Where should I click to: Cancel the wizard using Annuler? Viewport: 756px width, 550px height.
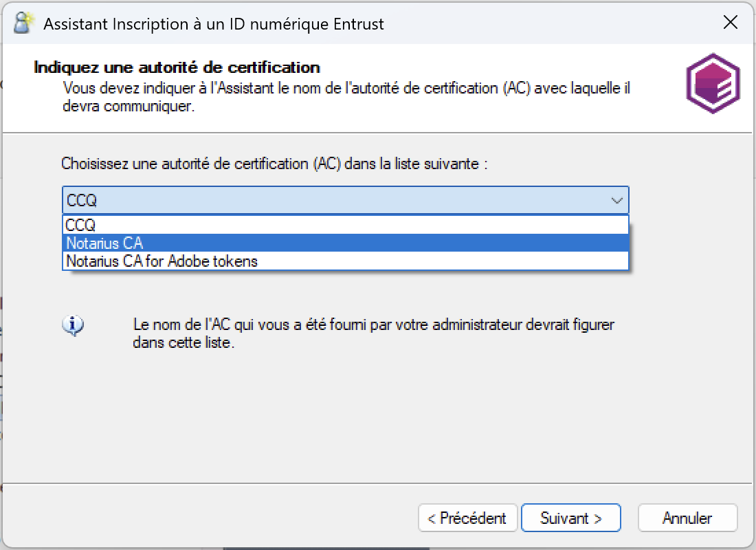[687, 518]
